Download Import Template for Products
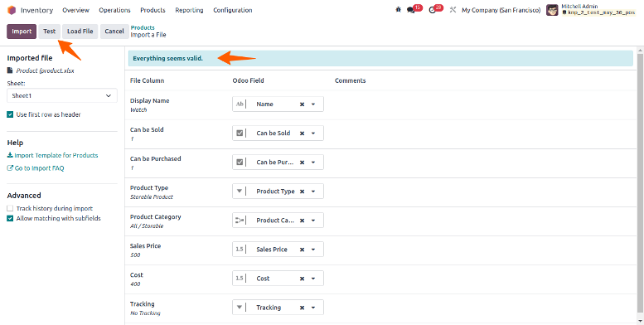This screenshot has width=644, height=325. pyautogui.click(x=52, y=155)
